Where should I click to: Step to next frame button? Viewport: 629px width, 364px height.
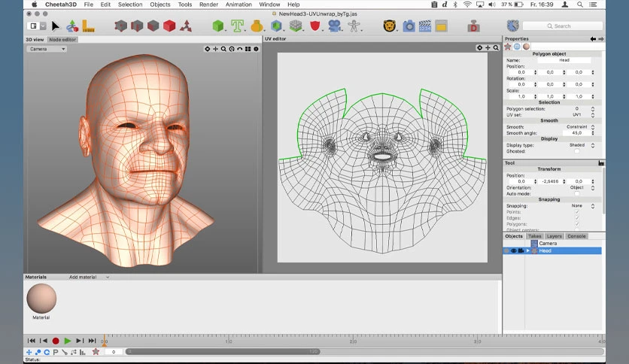coord(80,341)
